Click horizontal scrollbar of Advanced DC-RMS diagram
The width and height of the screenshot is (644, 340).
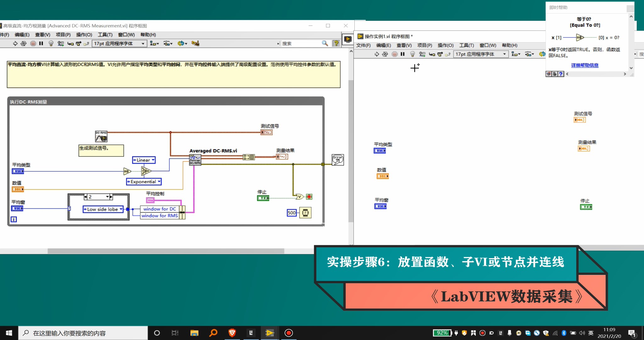pyautogui.click(x=166, y=251)
